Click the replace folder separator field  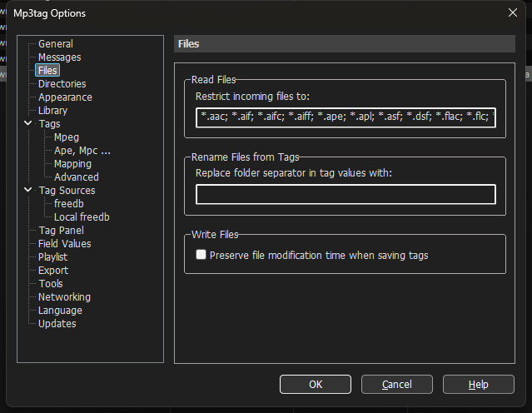click(x=346, y=194)
